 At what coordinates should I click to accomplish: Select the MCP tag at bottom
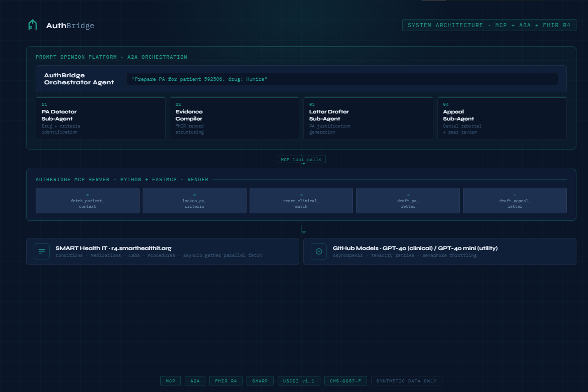(x=171, y=381)
